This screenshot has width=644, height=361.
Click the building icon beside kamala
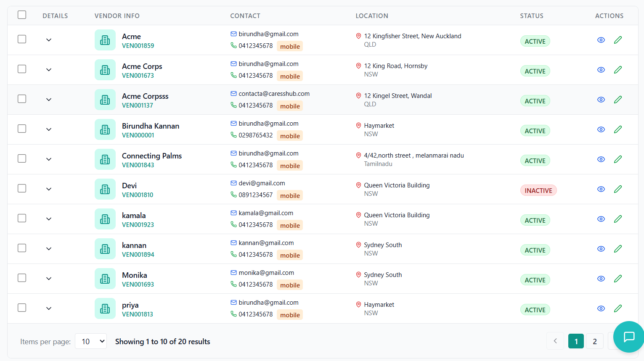click(105, 219)
